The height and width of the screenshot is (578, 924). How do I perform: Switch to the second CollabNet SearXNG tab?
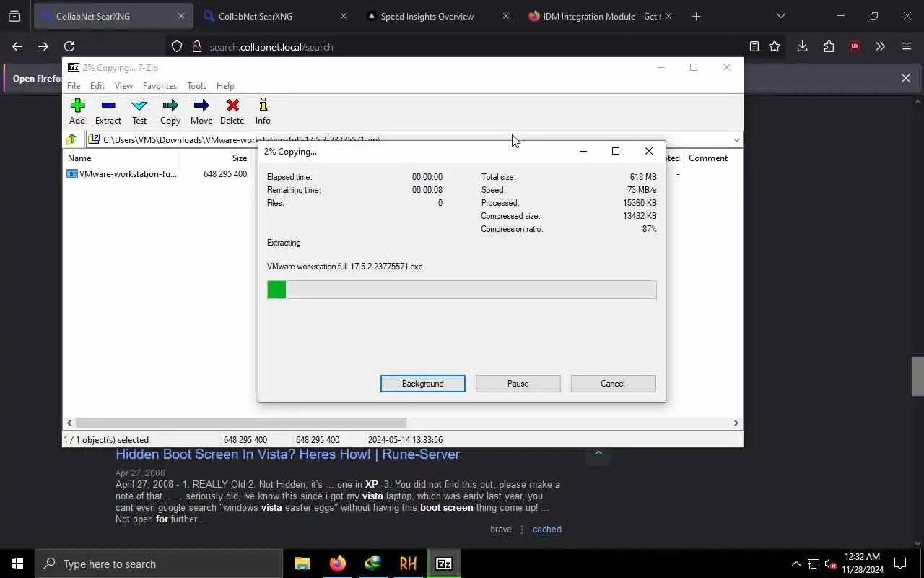pos(276,16)
